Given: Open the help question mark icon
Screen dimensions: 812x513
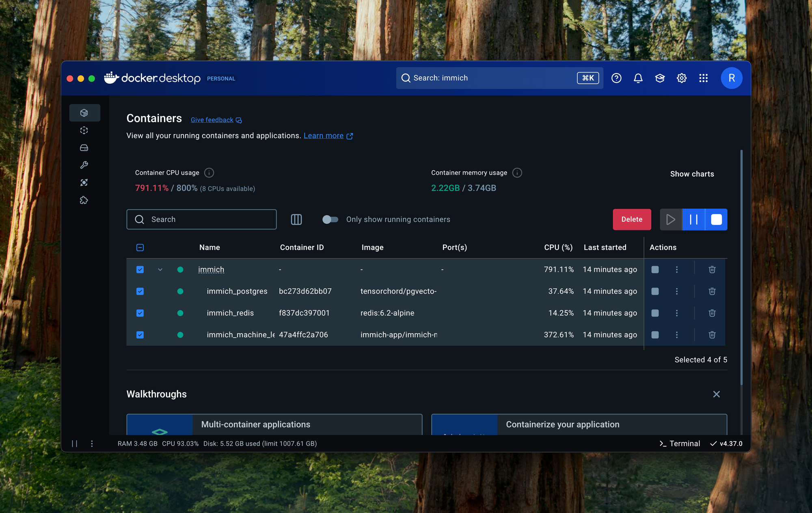Looking at the screenshot, I should point(616,78).
